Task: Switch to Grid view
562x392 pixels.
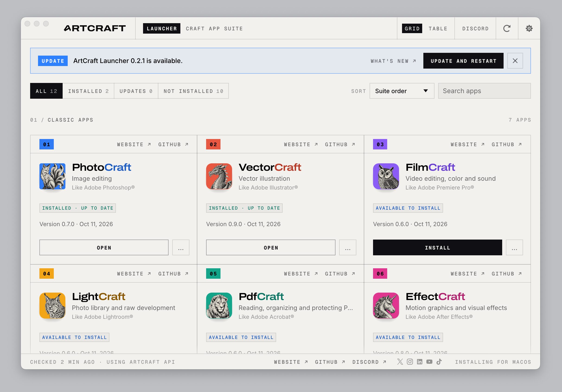Action: 412,28
